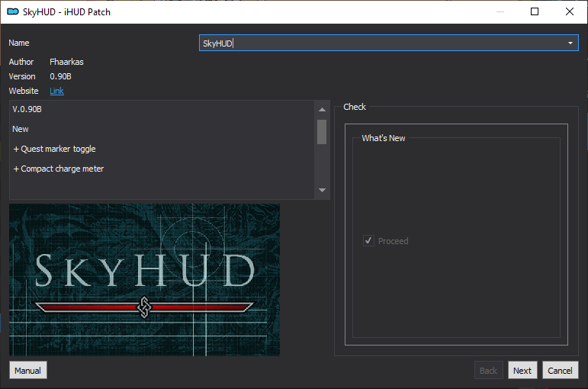588x389 pixels.
Task: Open the Website Link
Action: coord(56,91)
